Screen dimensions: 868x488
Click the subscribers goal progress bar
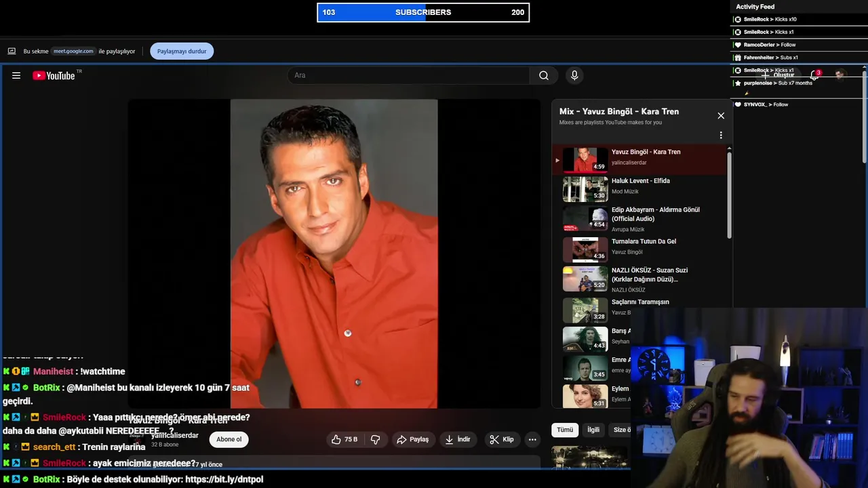click(x=423, y=12)
